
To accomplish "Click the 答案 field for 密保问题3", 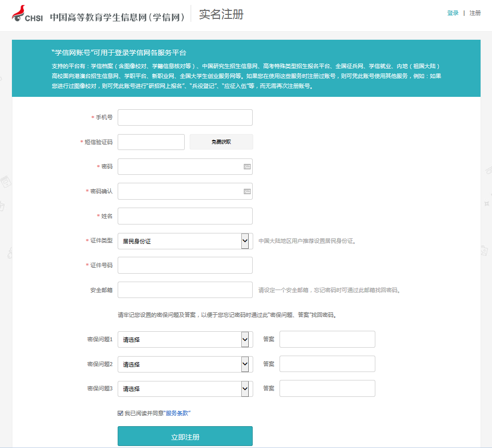I will click(x=327, y=388).
